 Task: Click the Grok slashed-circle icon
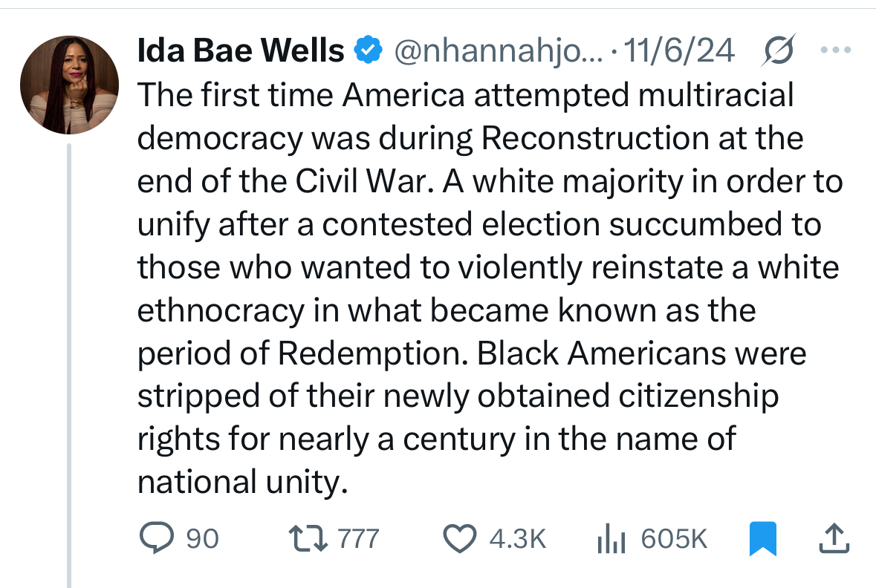coord(778,51)
